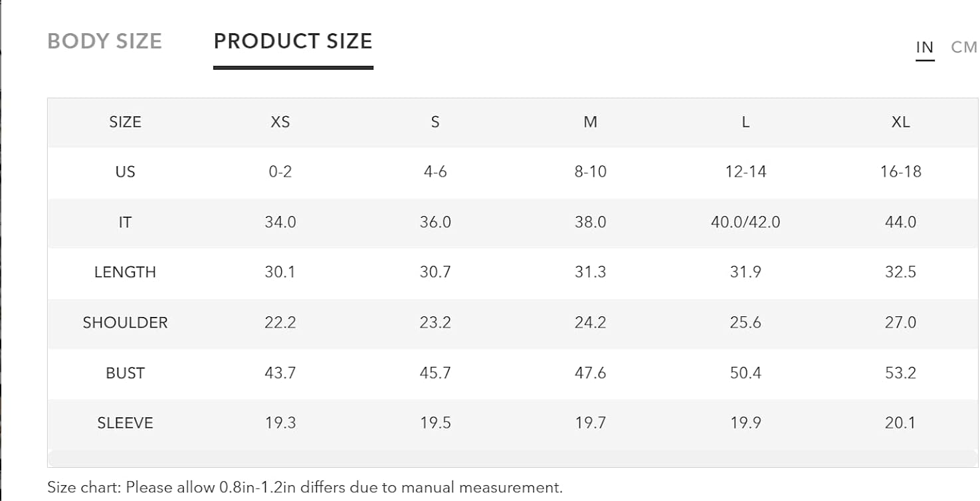Click the SHOULDER row label
Screen dimensions: 980x501
point(125,323)
